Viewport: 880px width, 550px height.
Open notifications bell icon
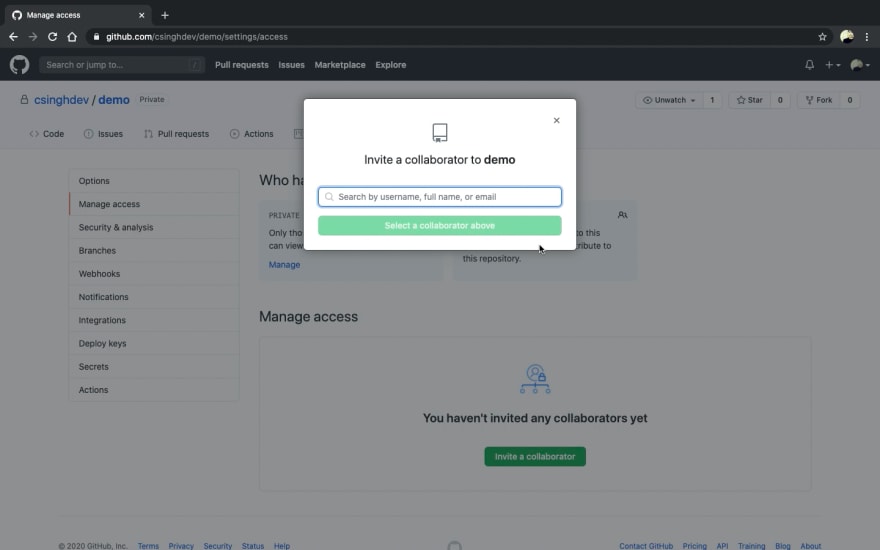click(809, 65)
